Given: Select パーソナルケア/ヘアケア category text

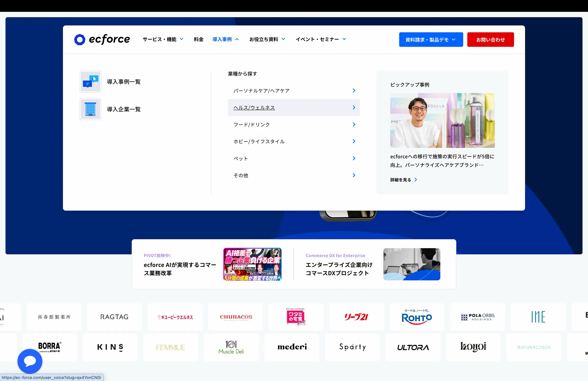Looking at the screenshot, I should coord(261,91).
